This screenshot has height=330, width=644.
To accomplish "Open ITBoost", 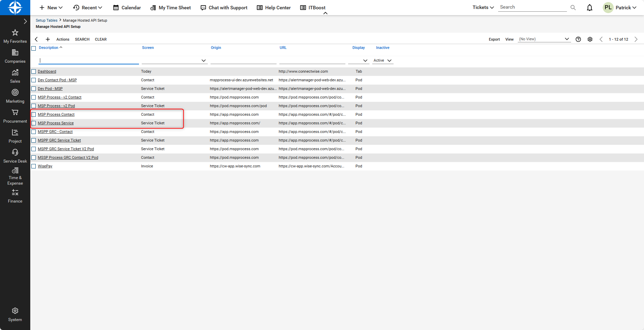I will click(313, 8).
